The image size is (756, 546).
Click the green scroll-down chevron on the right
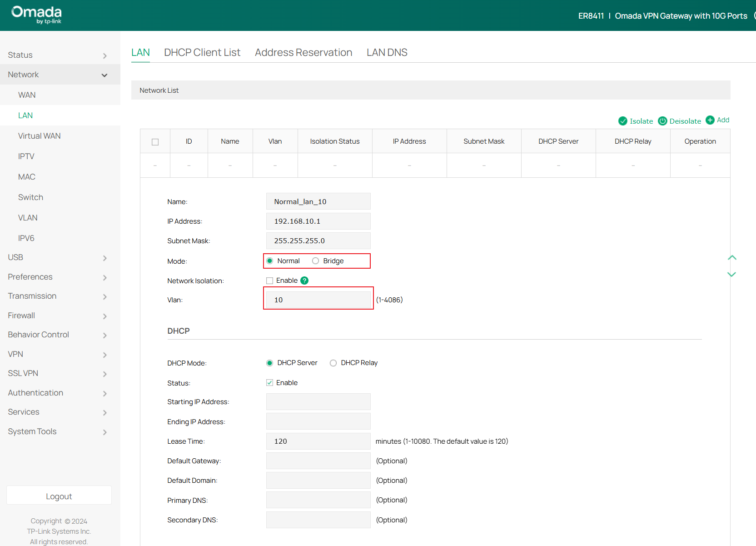pyautogui.click(x=732, y=275)
